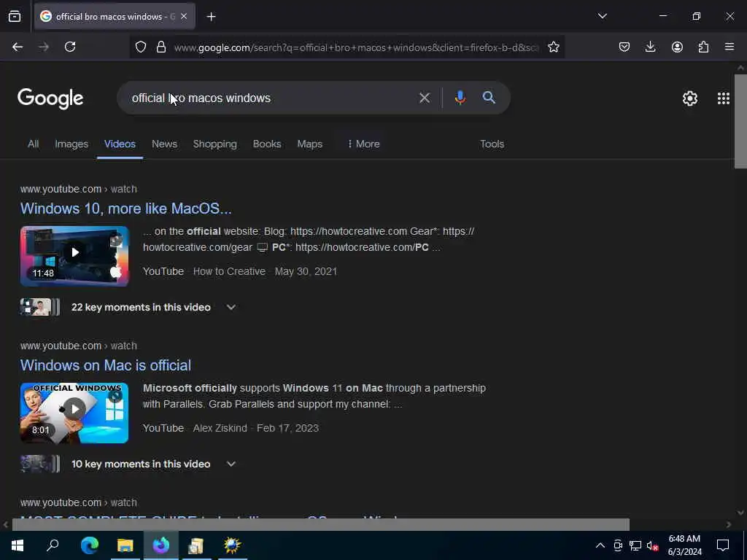
Task: Play the 8:01 Alex Ziskind video thumbnail
Action: (74, 413)
